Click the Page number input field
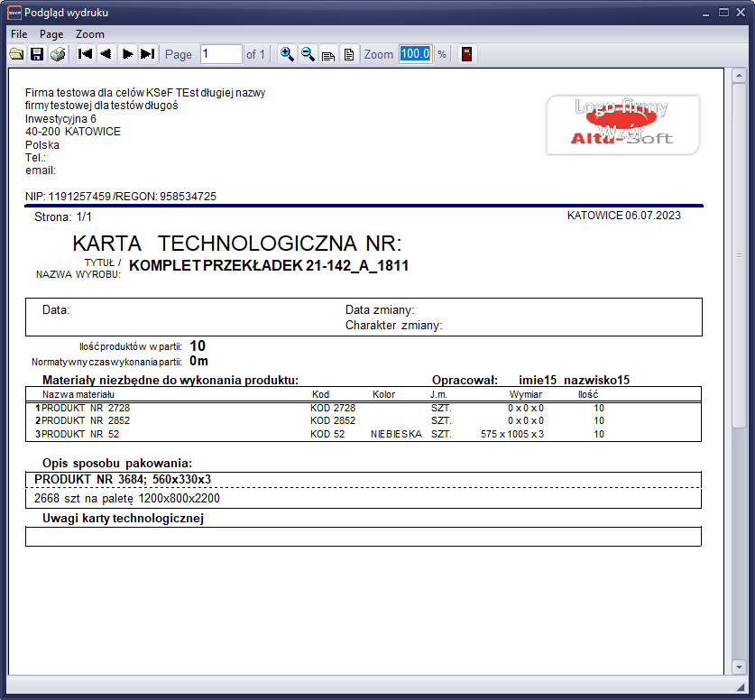The width and height of the screenshot is (755, 700). click(x=220, y=54)
